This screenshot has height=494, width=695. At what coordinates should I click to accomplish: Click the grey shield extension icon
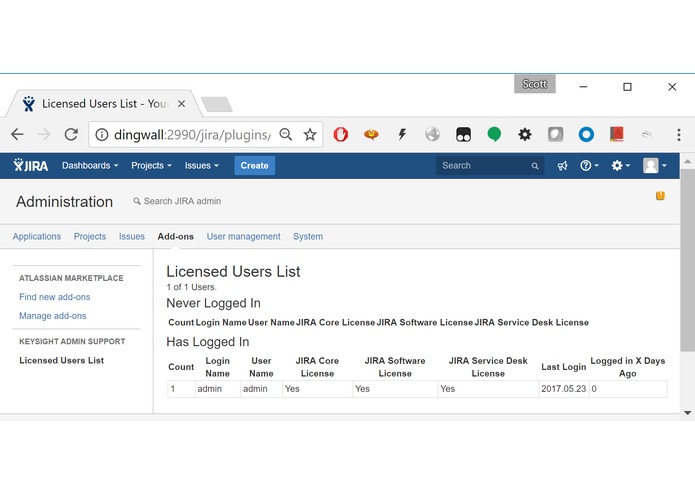point(555,134)
